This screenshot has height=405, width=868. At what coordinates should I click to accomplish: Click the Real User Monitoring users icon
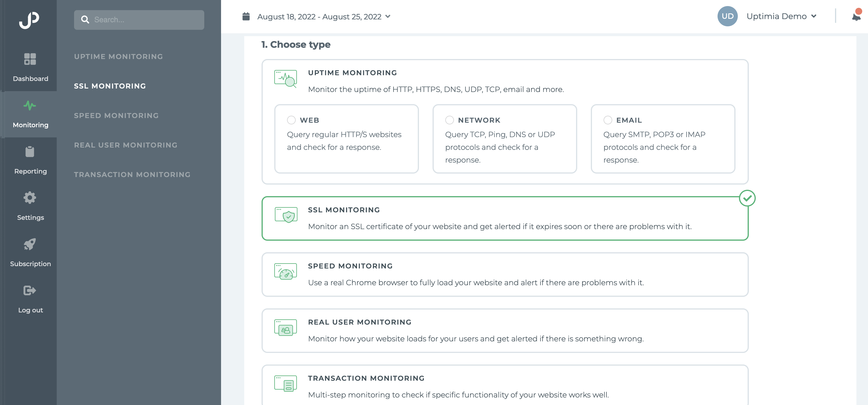(x=285, y=327)
